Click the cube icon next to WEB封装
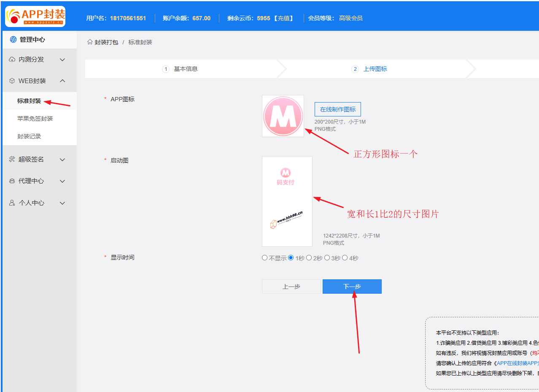This screenshot has height=392, width=539. tap(12, 81)
